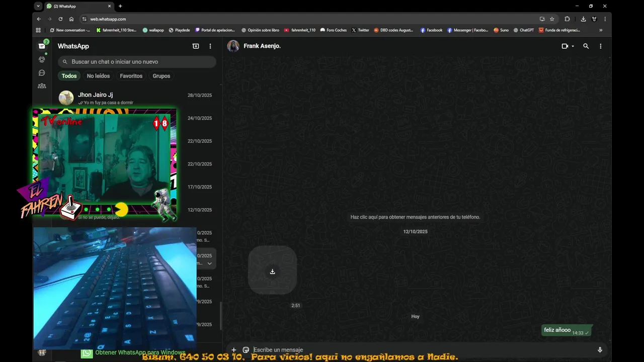Open the ChatGPT bookmark

pyautogui.click(x=523, y=30)
